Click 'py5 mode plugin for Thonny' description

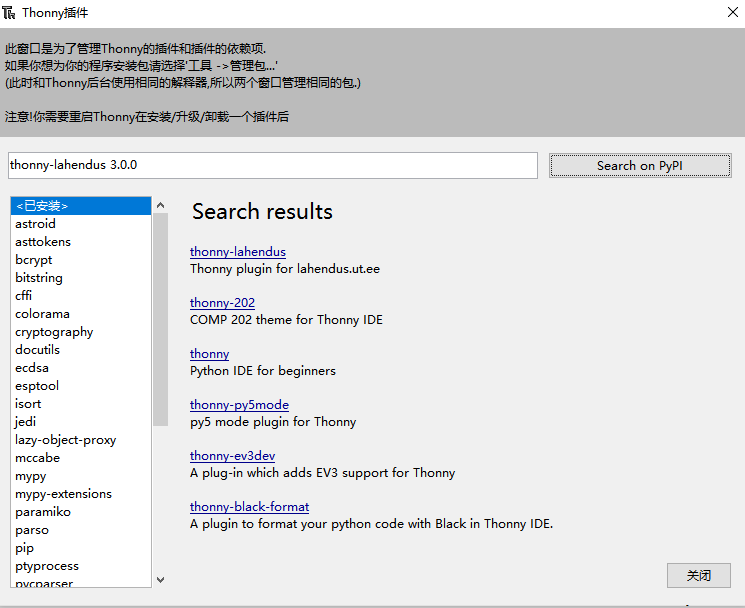[x=273, y=422]
